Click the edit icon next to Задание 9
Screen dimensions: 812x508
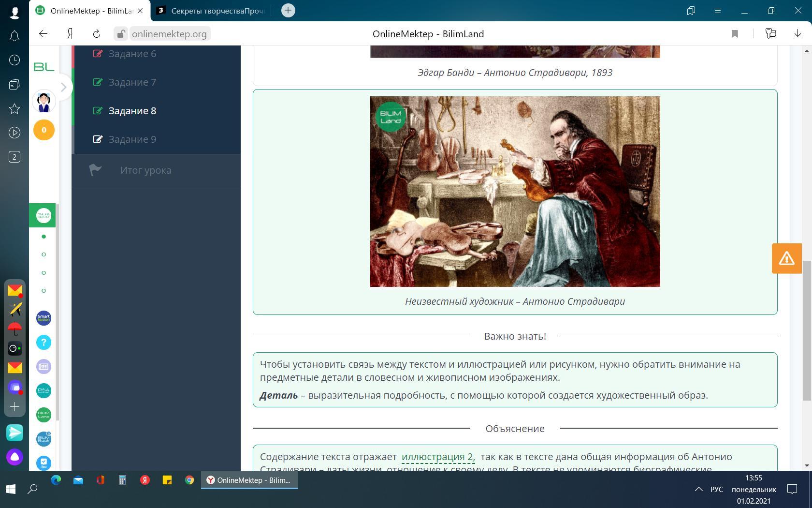(x=98, y=139)
